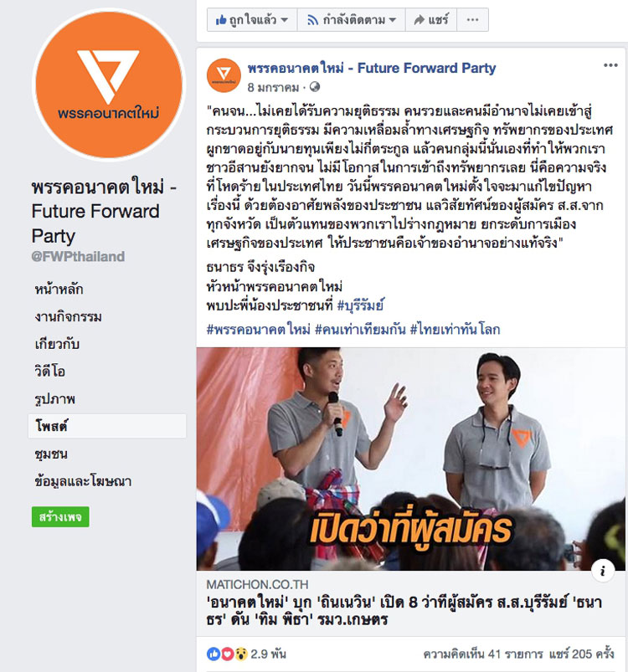The image size is (628, 672).
Task: Open the Matichon article headline link
Action: pyautogui.click(x=404, y=611)
